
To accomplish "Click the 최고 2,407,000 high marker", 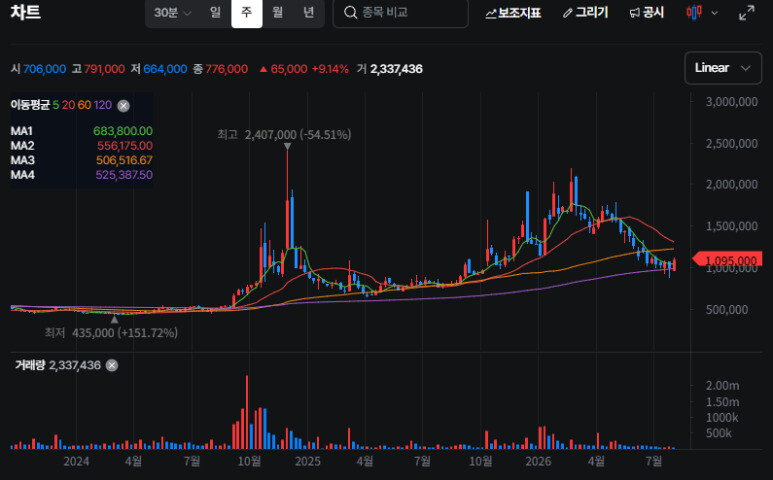I will click(x=284, y=135).
